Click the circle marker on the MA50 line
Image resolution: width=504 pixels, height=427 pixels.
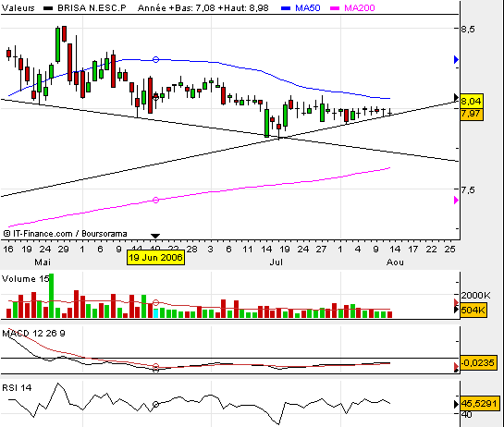coord(155,59)
